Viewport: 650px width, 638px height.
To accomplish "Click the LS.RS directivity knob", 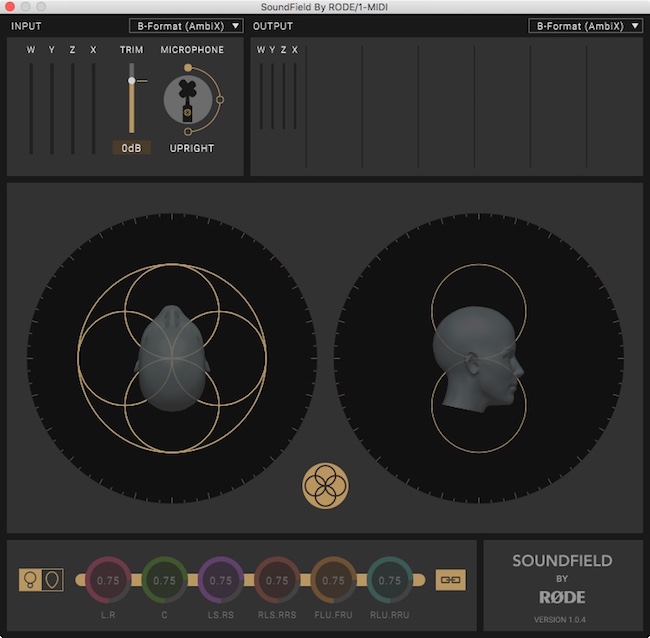I will click(x=221, y=580).
